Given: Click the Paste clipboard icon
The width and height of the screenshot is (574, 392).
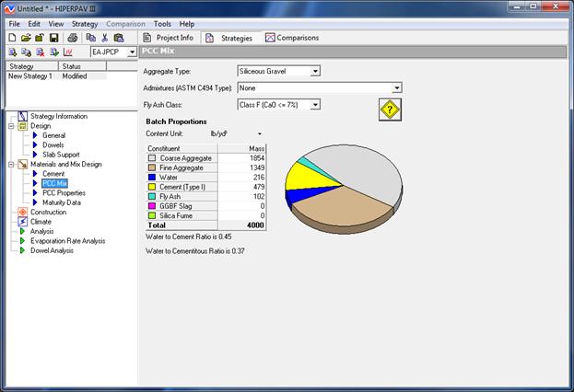Looking at the screenshot, I should pos(119,38).
